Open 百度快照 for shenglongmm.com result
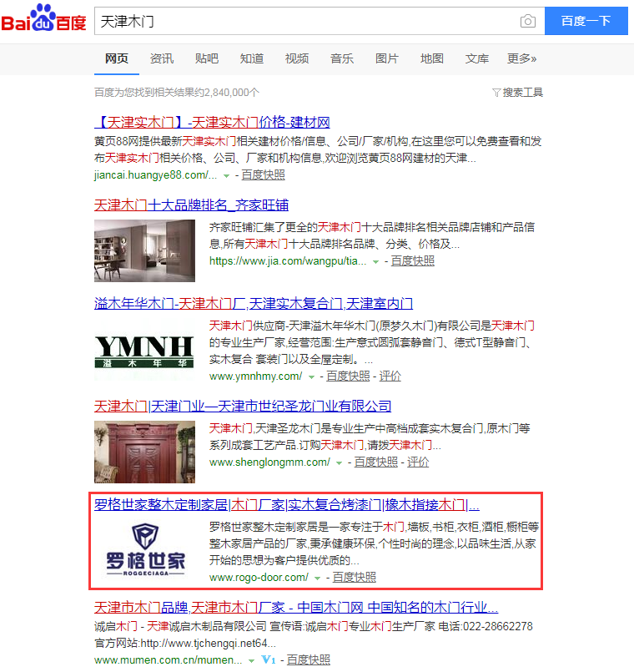This screenshot has width=634, height=672. coord(376,462)
